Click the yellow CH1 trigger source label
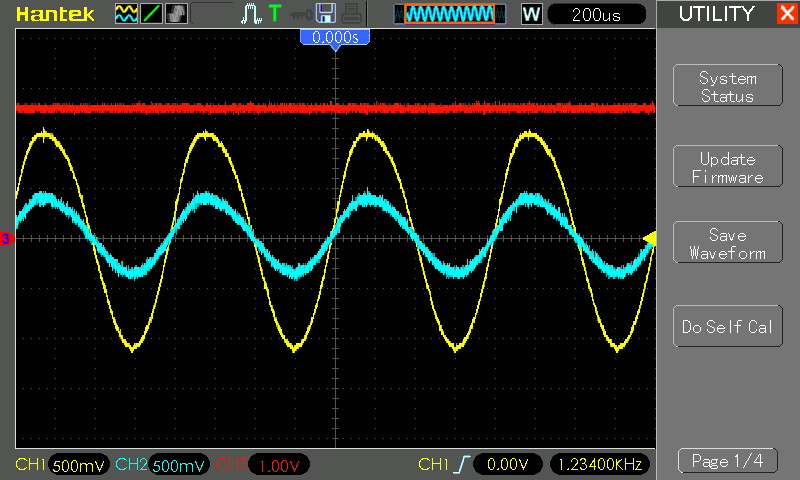 click(x=433, y=464)
